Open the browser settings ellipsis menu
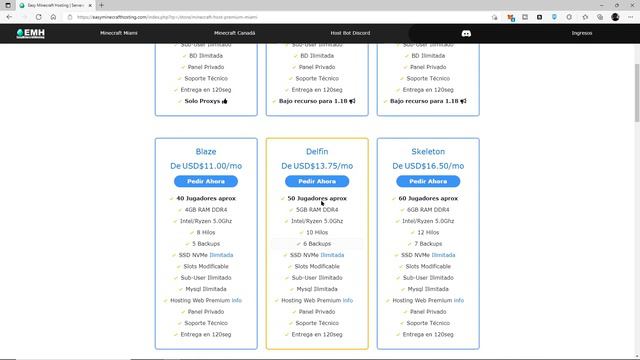The width and height of the screenshot is (640, 360). (x=631, y=17)
